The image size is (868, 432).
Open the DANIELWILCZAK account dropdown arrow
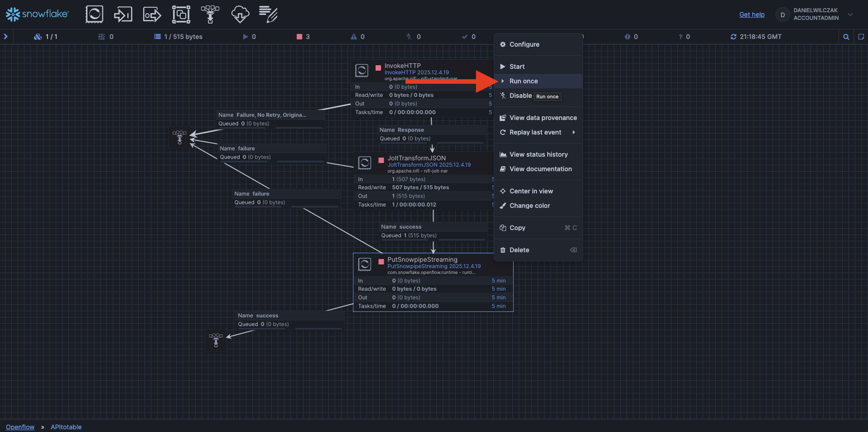pos(850,14)
